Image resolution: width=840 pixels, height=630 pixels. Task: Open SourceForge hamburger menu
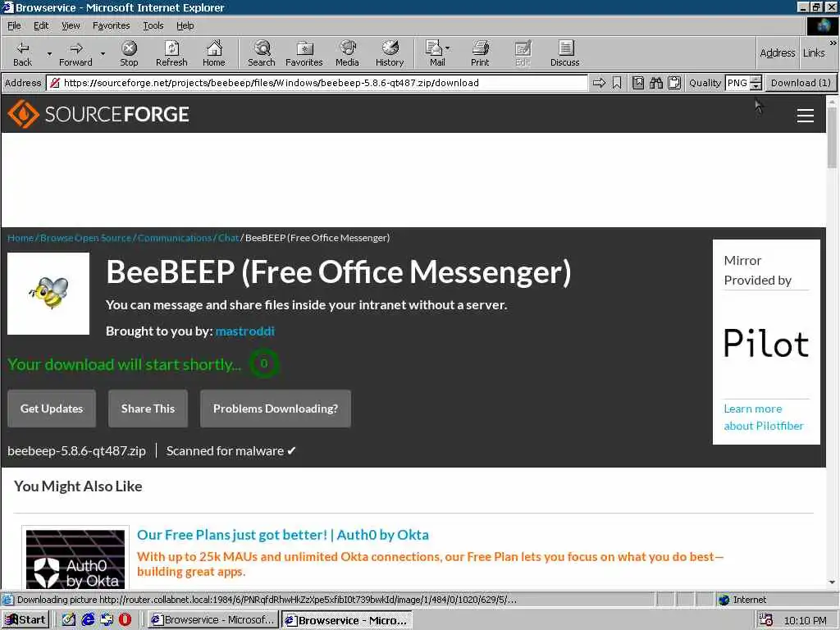click(x=806, y=115)
